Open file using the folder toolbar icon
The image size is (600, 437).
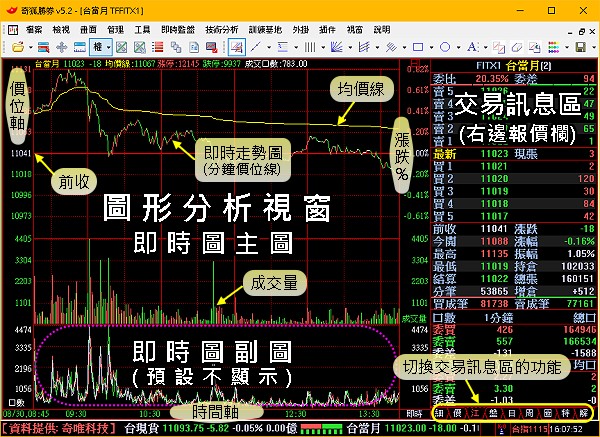[18, 47]
